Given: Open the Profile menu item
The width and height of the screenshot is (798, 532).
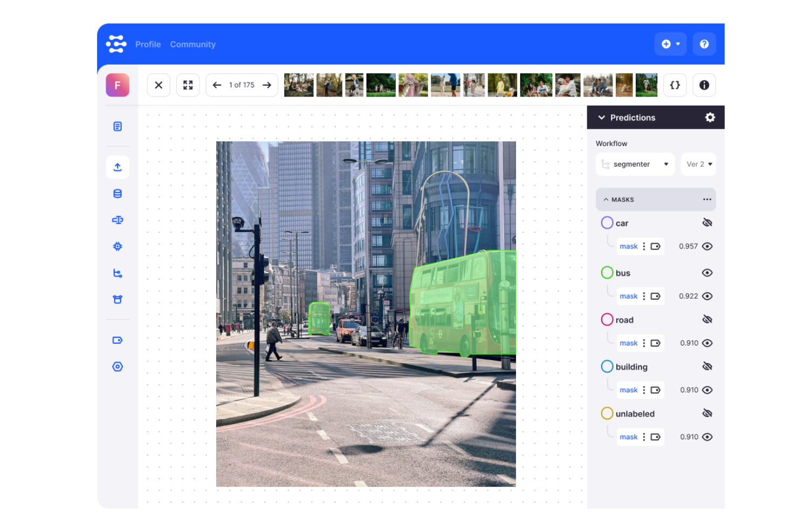Looking at the screenshot, I should 148,44.
